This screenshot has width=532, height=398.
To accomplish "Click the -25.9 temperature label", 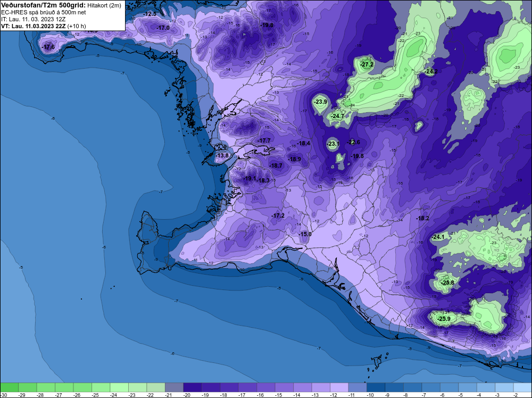I will (x=444, y=319).
